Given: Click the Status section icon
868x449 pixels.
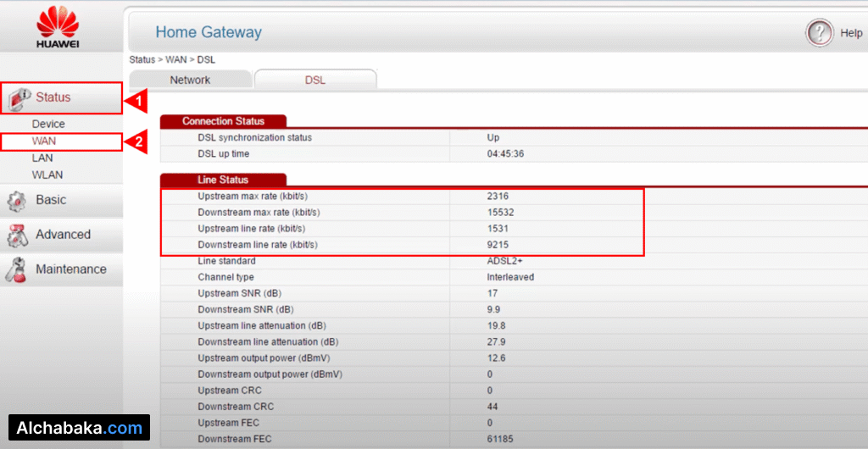Looking at the screenshot, I should (19, 98).
